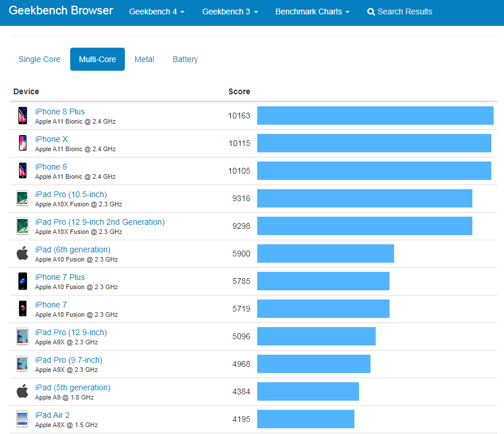This screenshot has height=434, width=504.
Task: Click the score value 4968
Action: pos(241,364)
